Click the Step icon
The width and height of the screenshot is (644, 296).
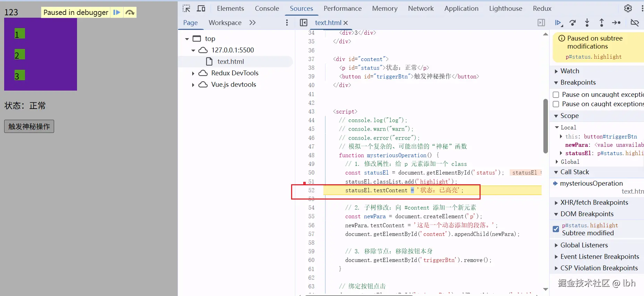pyautogui.click(x=616, y=23)
